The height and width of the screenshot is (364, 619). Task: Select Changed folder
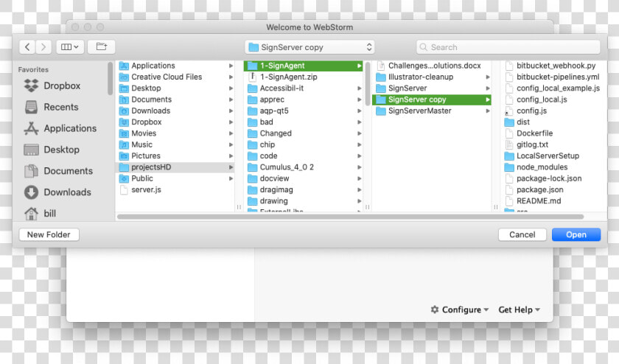click(303, 133)
